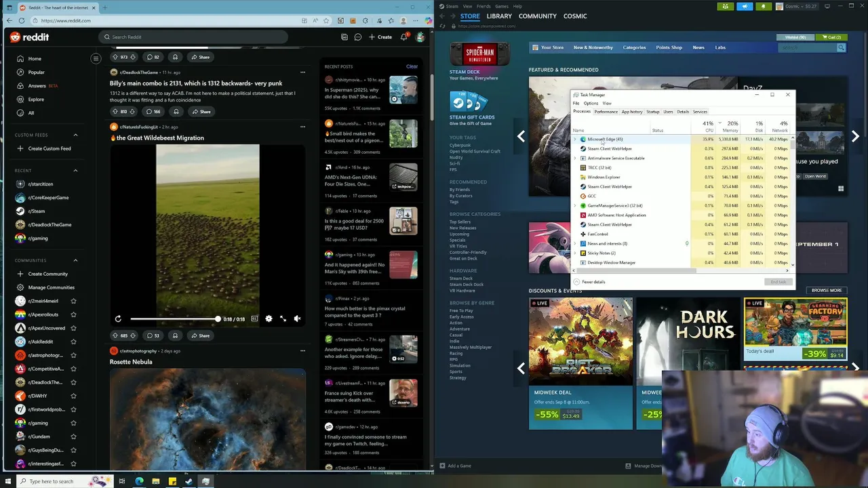Open Steam Cart button
This screenshot has height=488, width=868.
[x=831, y=37]
